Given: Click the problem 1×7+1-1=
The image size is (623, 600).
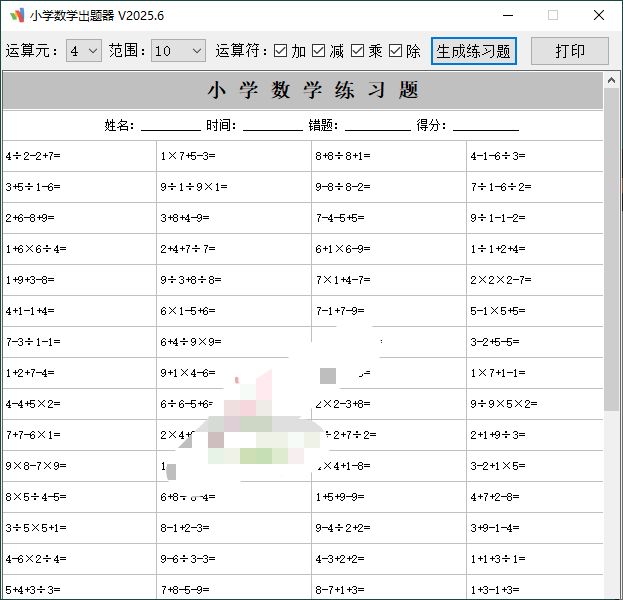Looking at the screenshot, I should tap(497, 373).
